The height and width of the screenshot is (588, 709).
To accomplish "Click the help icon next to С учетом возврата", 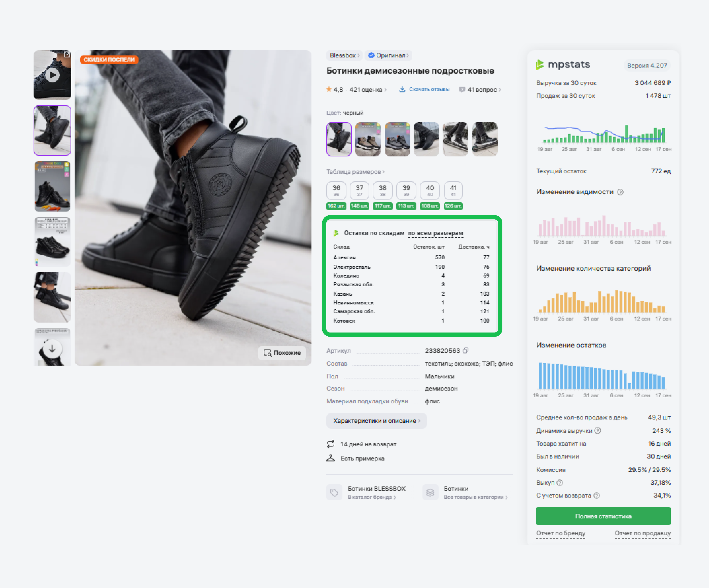I will [597, 496].
